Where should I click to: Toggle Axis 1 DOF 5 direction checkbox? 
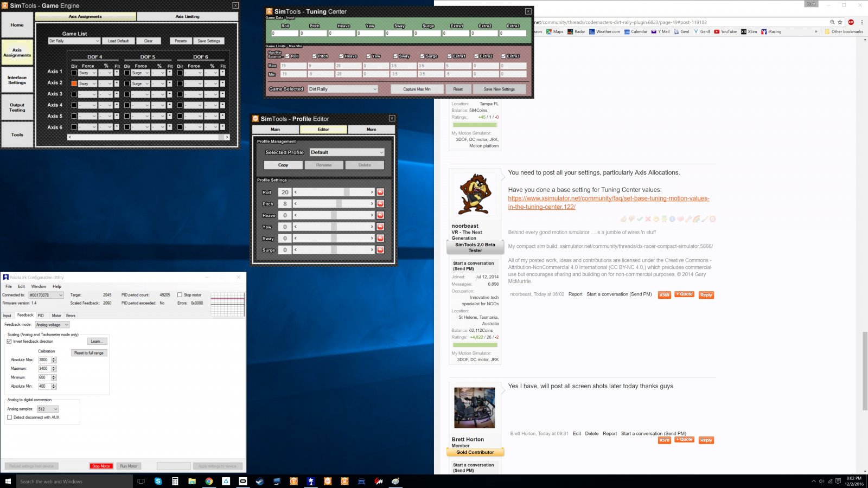127,73
